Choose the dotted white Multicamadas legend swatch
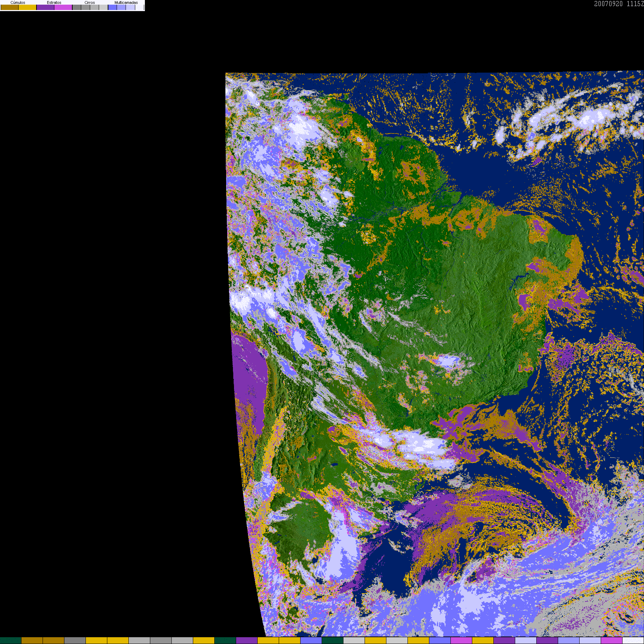The width and height of the screenshot is (644, 644). 140,7
